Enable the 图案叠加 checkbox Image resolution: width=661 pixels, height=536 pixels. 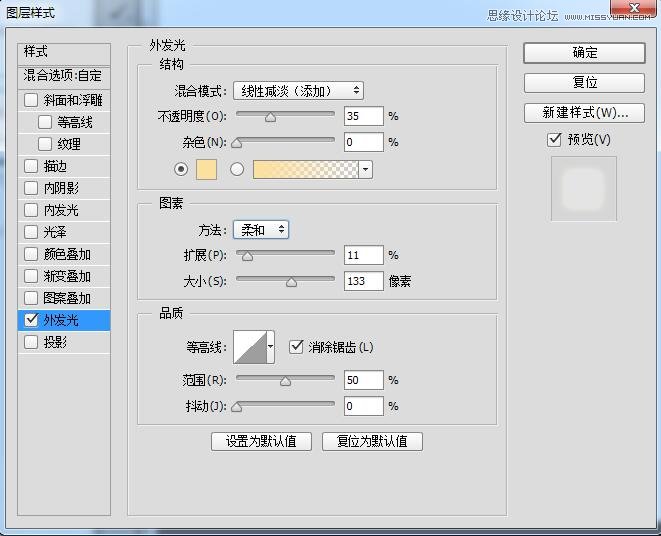(31, 298)
